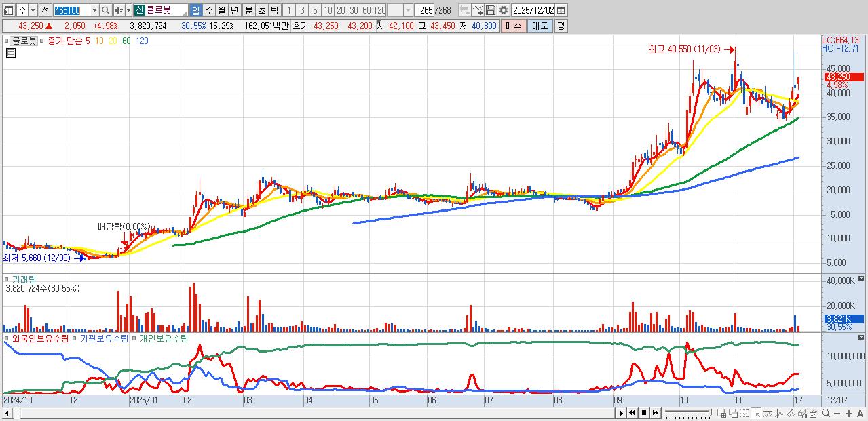Click the 호가 quote label
The width and height of the screenshot is (868, 421).
tap(300, 26)
